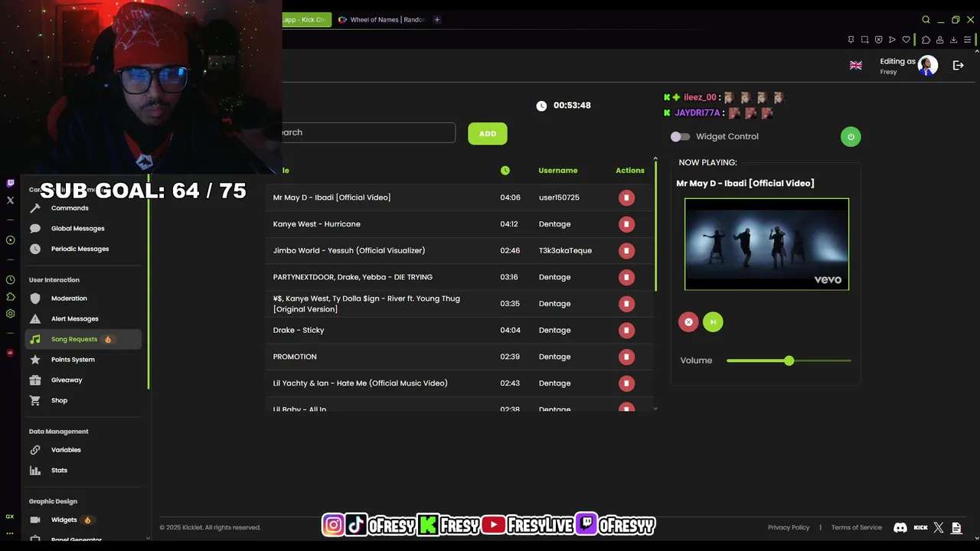This screenshot has width=980, height=551.
Task: Open the browser search magnifier icon
Action: pos(926,20)
